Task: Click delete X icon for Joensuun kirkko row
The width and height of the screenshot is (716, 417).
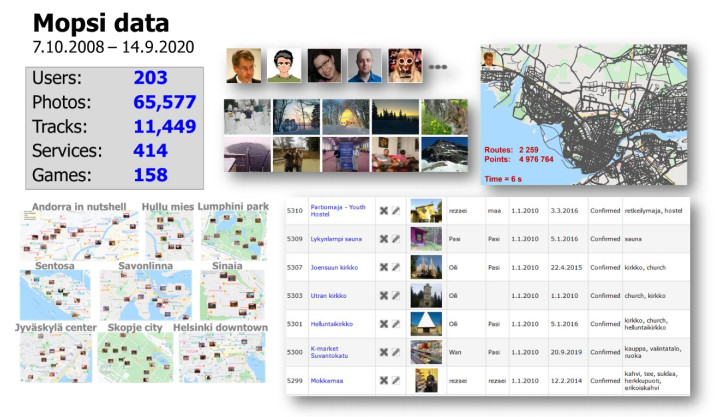Action: pyautogui.click(x=383, y=268)
